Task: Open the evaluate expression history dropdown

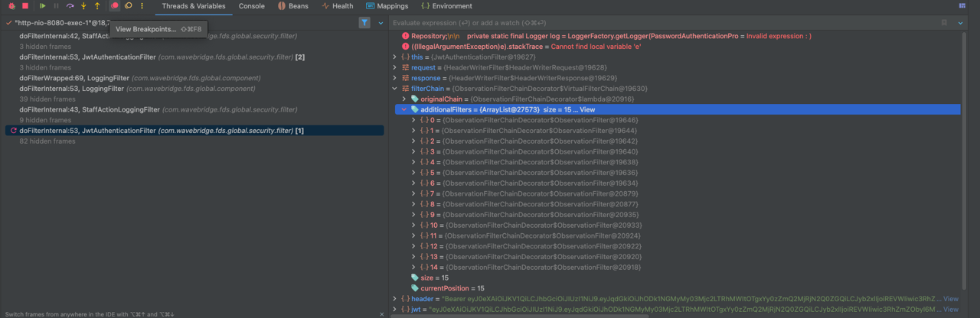Action: [x=962, y=23]
